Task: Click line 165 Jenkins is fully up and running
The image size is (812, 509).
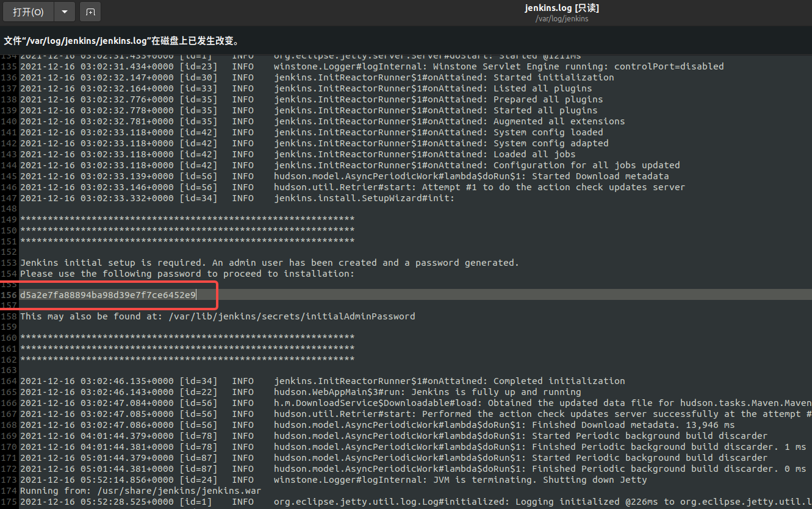Action: pyautogui.click(x=301, y=392)
